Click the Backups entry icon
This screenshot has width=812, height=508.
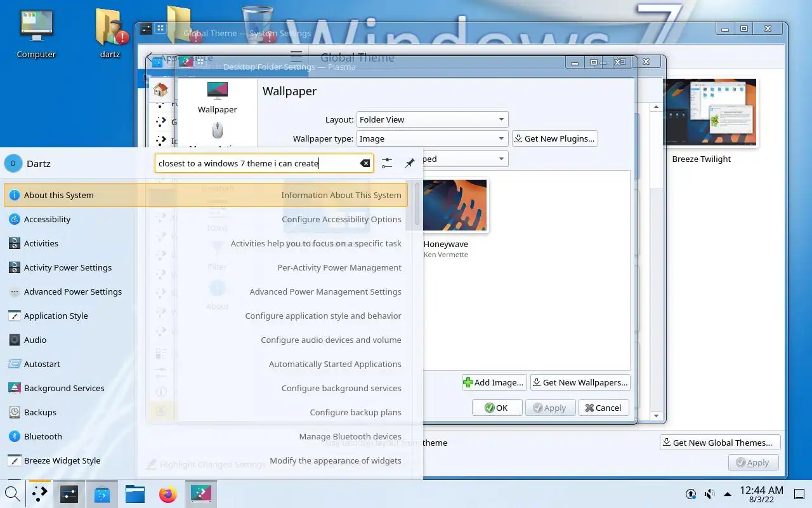click(x=14, y=412)
